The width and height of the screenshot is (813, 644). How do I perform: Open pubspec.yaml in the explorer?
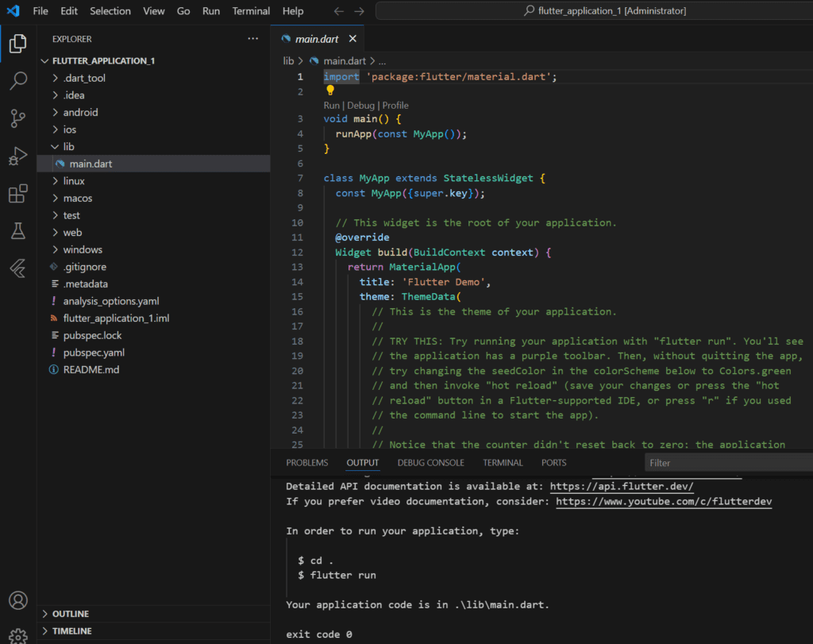[x=94, y=353]
